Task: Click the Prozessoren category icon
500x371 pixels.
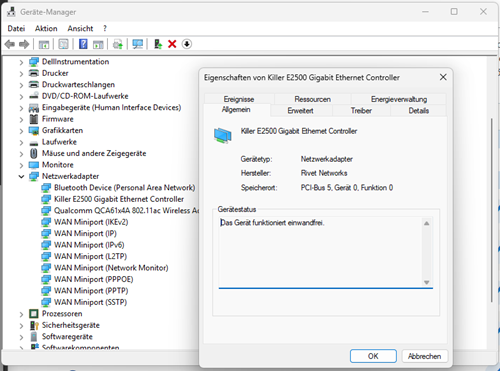Action: pyautogui.click(x=34, y=314)
